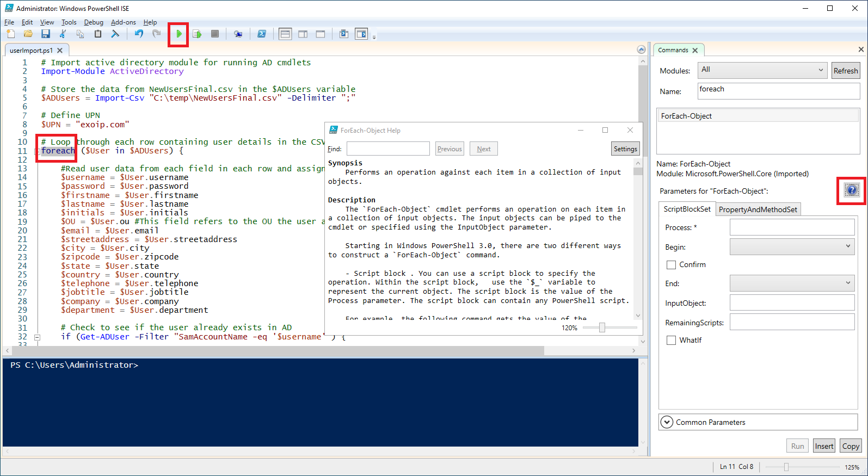The image size is (868, 476).
Task: Show script pane maximized layout icon
Action: 321,34
